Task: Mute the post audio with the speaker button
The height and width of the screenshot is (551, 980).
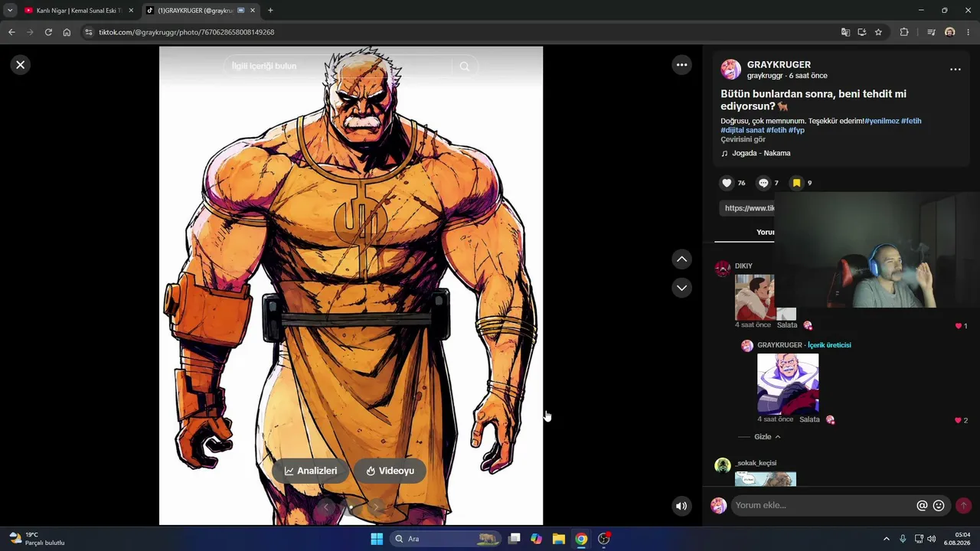Action: 681,506
